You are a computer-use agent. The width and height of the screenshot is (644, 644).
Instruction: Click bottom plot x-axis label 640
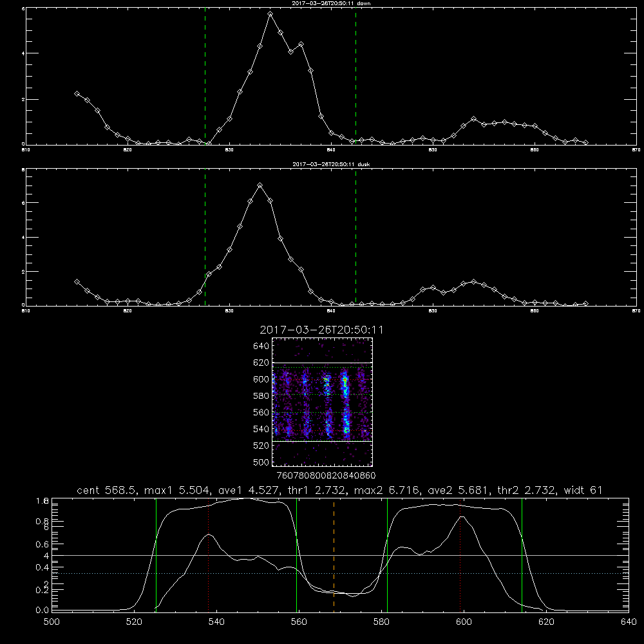tap(629, 622)
